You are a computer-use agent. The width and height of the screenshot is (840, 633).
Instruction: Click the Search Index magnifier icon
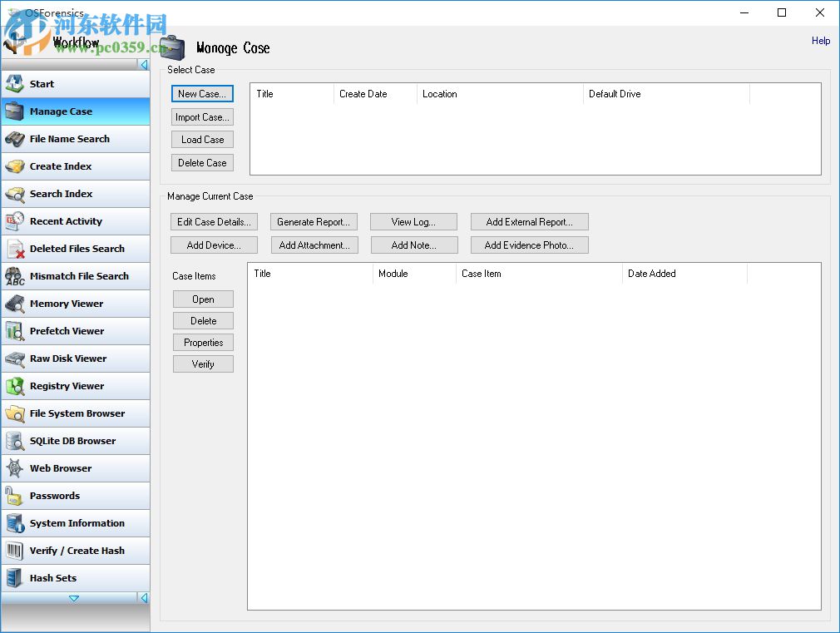coord(14,194)
